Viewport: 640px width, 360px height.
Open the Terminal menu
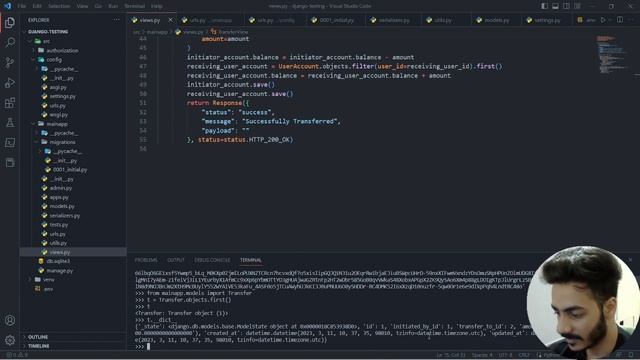coord(134,6)
